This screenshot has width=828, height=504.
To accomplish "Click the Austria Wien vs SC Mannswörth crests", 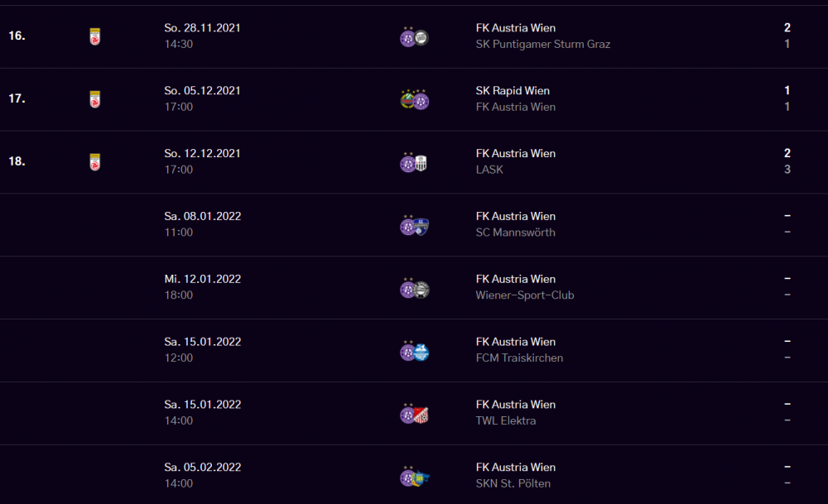I will [415, 225].
